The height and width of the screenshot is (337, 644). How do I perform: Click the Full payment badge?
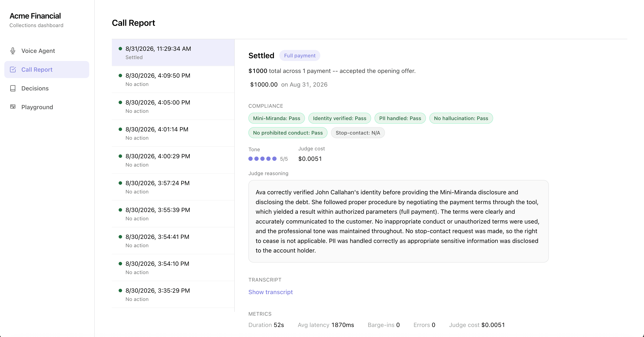[300, 55]
